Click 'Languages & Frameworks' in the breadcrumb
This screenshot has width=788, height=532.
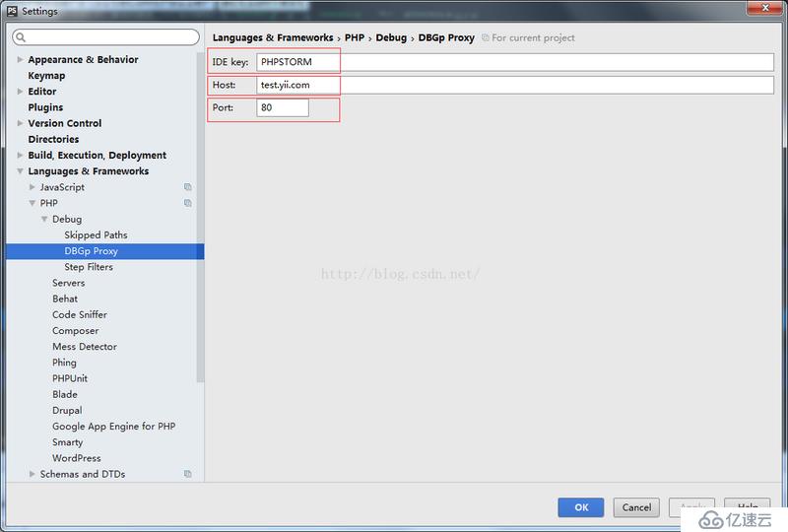tap(273, 37)
